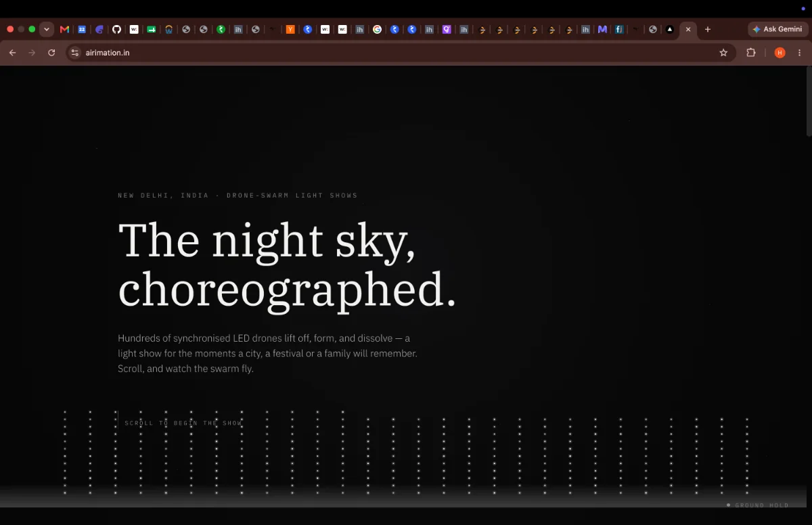Switch to the Google G tab
The height and width of the screenshot is (525, 812).
(x=377, y=30)
